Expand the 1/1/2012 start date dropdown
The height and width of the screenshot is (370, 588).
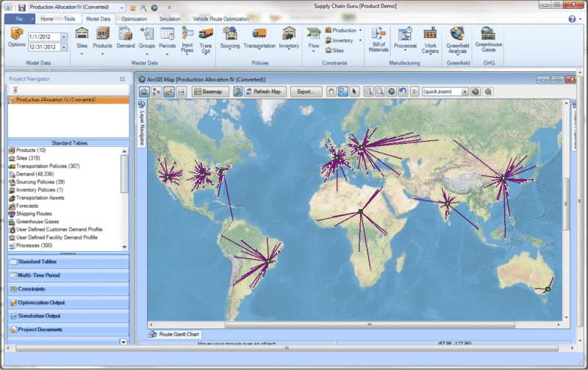(x=64, y=36)
